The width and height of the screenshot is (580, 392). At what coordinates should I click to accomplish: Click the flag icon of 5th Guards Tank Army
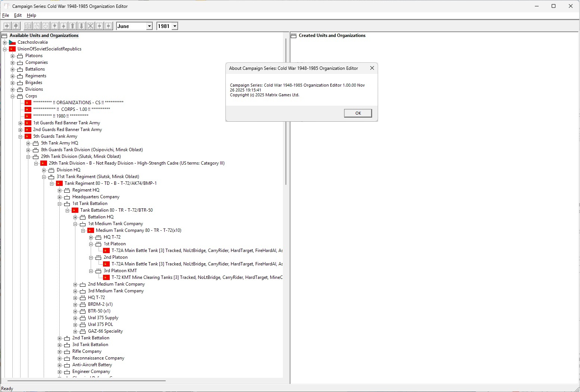pos(28,136)
